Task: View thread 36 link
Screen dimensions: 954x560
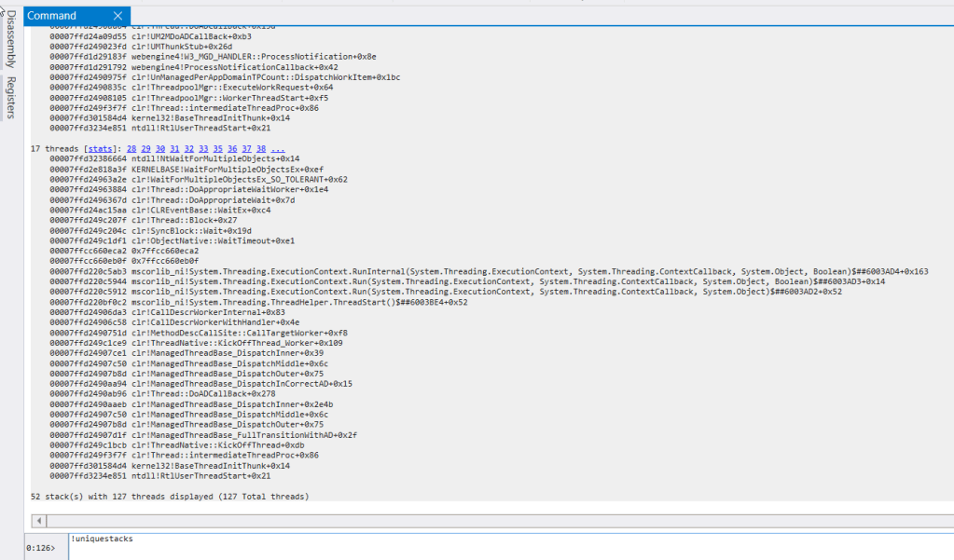Action: (x=232, y=149)
